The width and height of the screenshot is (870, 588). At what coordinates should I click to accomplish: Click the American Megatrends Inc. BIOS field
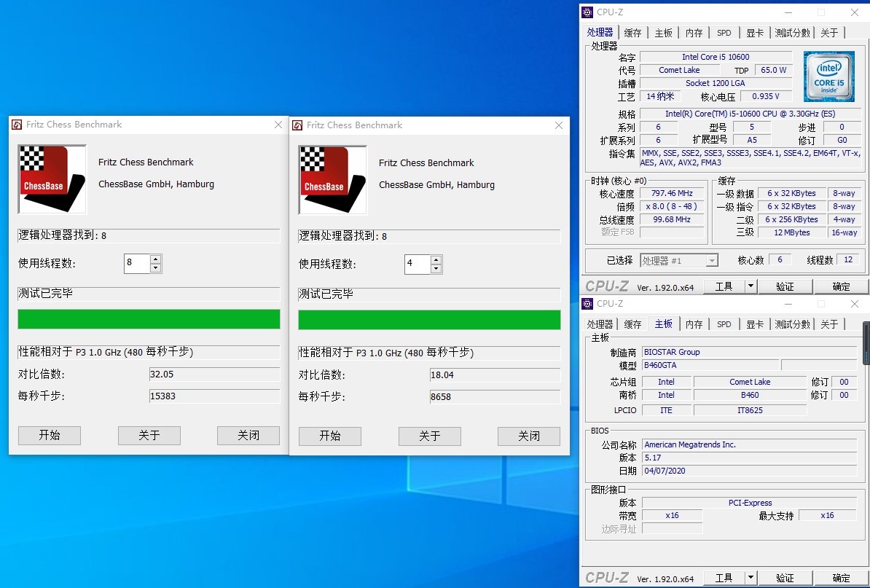[x=749, y=444]
